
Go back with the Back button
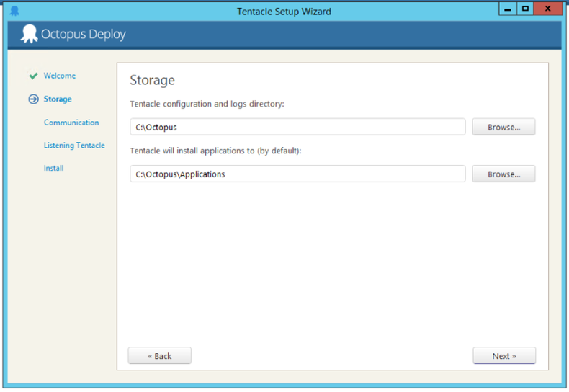click(x=160, y=356)
